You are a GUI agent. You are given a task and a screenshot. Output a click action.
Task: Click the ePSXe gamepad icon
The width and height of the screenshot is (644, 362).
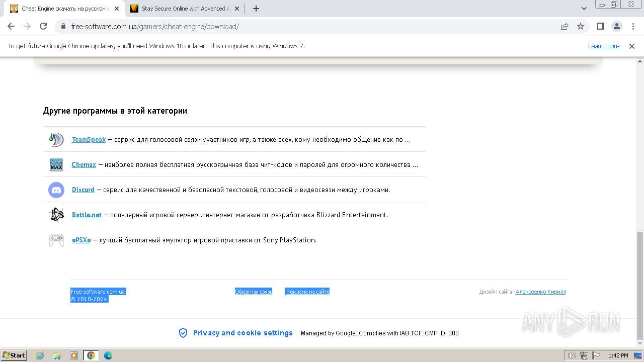click(56, 240)
